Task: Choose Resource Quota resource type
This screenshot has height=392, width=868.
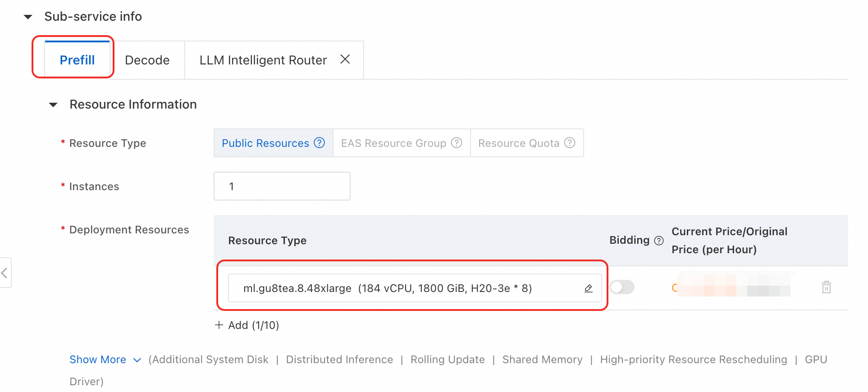Action: coord(518,143)
